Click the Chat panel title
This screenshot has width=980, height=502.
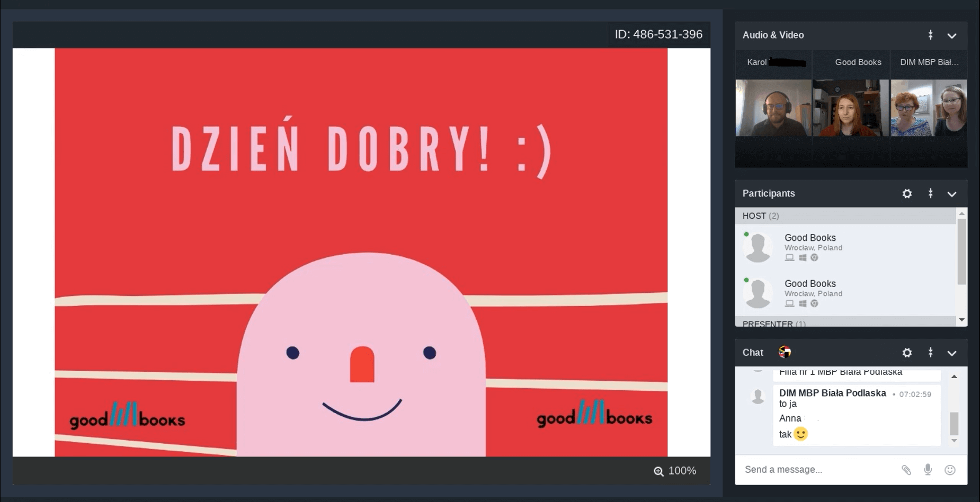point(753,353)
